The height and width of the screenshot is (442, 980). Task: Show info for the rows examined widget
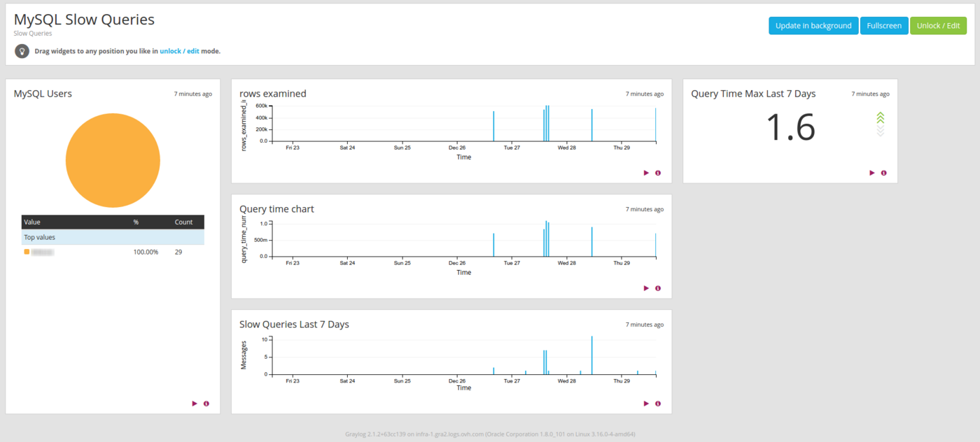click(657, 173)
